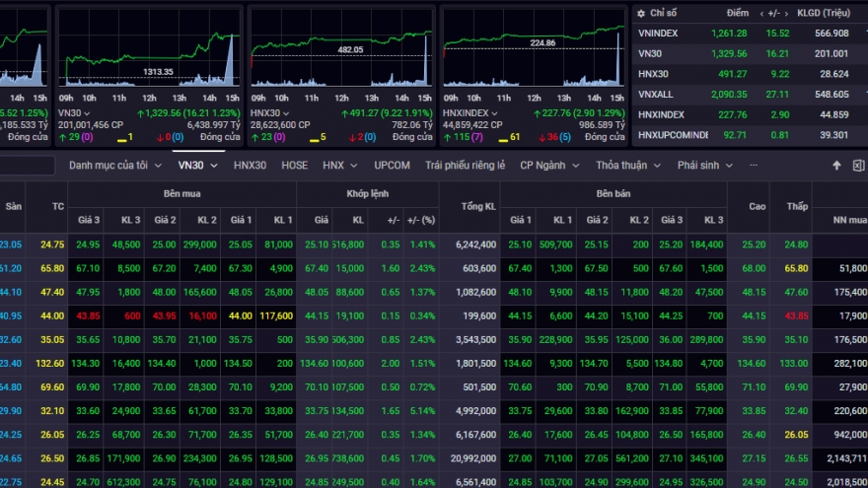Viewport: 868px width, 488px height.
Task: Click the scroll-to-top arrow icon
Action: [837, 166]
